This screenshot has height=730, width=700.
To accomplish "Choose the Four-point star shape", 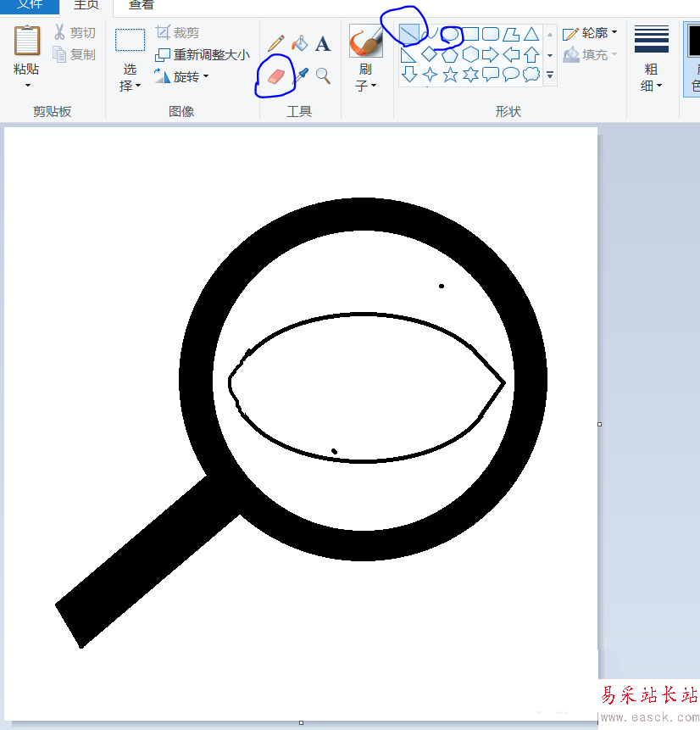I will [430, 75].
